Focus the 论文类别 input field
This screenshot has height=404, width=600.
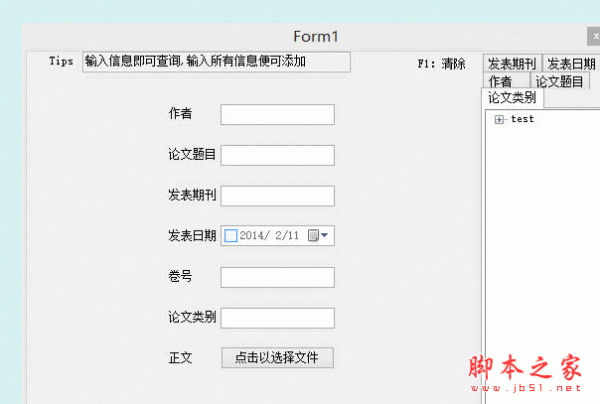[277, 318]
